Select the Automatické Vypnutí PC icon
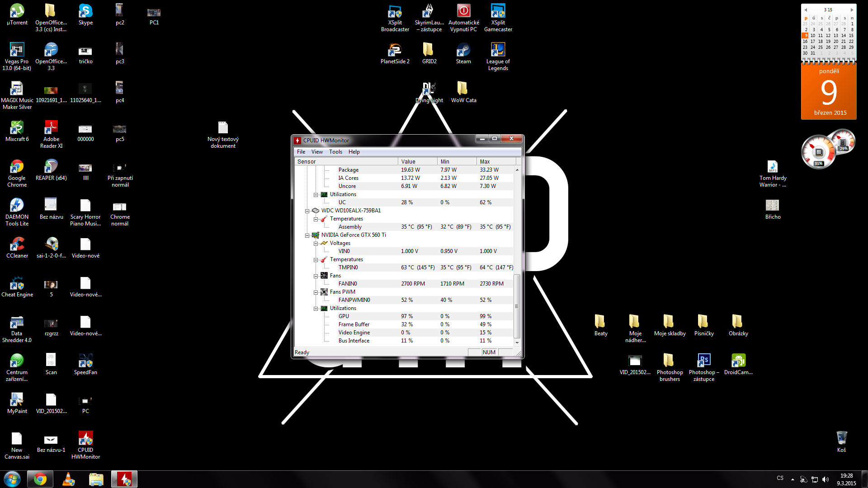Image resolution: width=868 pixels, height=488 pixels. (463, 17)
